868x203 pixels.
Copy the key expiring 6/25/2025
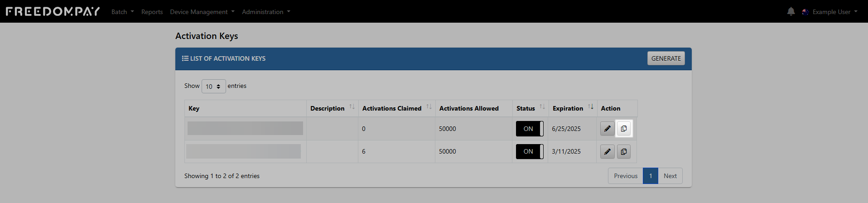point(624,129)
